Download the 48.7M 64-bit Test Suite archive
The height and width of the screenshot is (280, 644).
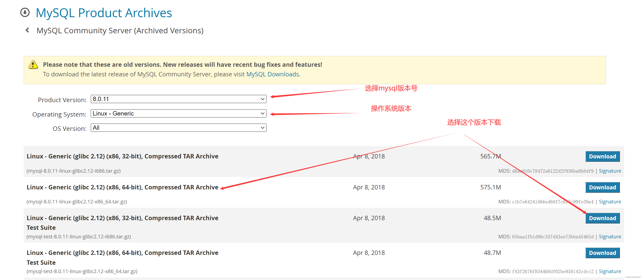pyautogui.click(x=603, y=253)
